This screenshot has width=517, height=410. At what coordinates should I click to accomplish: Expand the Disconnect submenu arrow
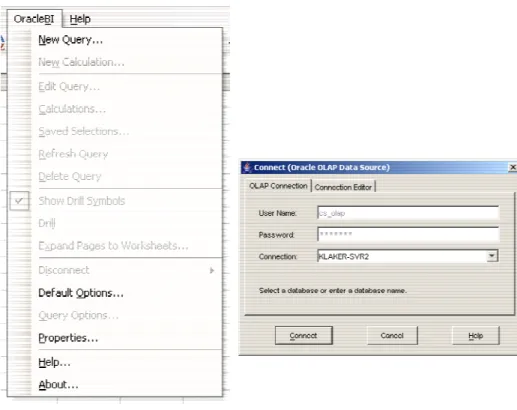pos(212,270)
